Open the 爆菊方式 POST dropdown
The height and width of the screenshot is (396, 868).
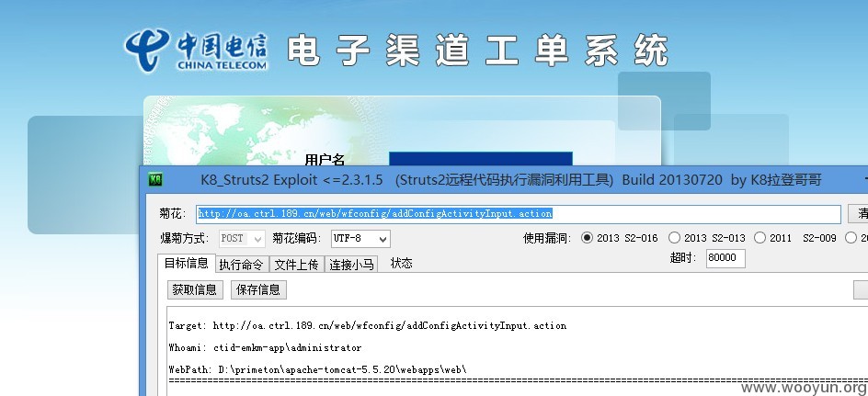point(243,238)
